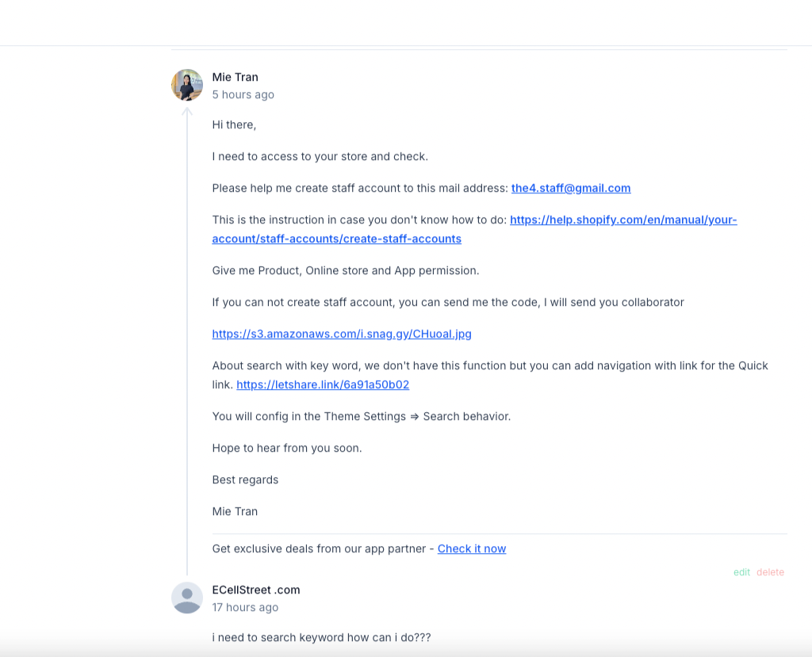Click the Mie Tran author name
Screen dimensions: 812x657
point(236,77)
